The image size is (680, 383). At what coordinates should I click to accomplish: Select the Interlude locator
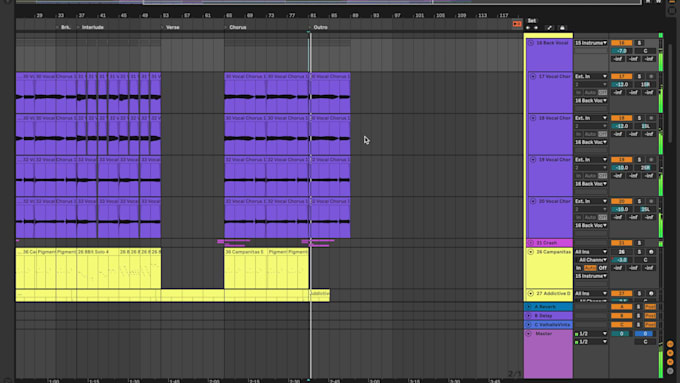pyautogui.click(x=92, y=27)
